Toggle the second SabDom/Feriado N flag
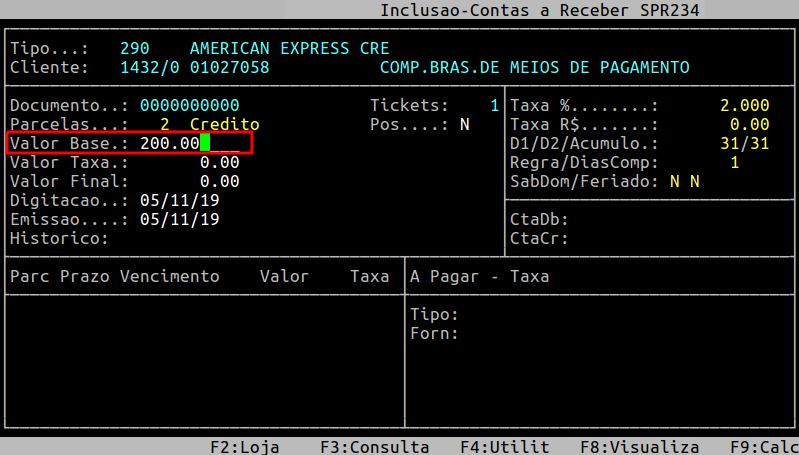The image size is (799, 455). (695, 181)
